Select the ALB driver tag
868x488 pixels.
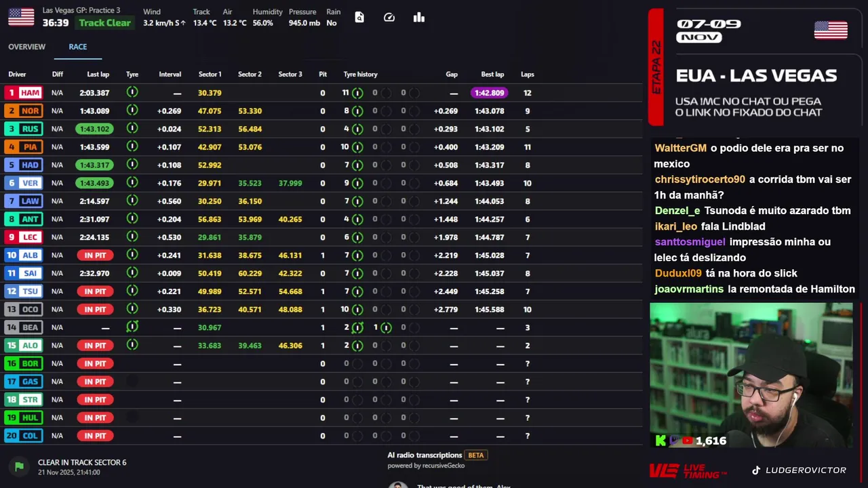[24, 255]
